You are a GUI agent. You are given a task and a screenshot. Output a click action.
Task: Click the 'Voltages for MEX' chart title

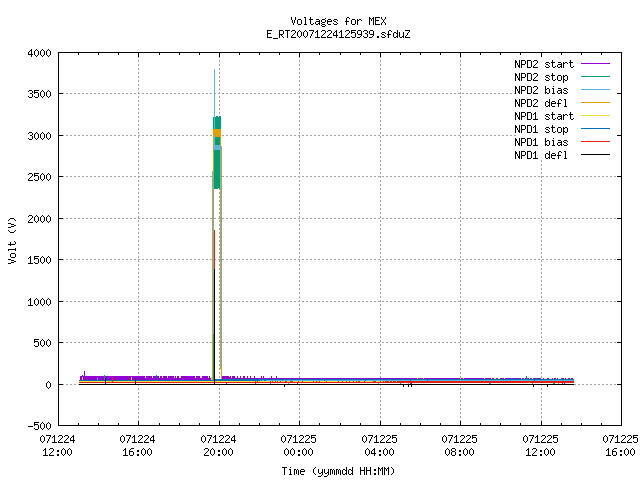[x=338, y=21]
